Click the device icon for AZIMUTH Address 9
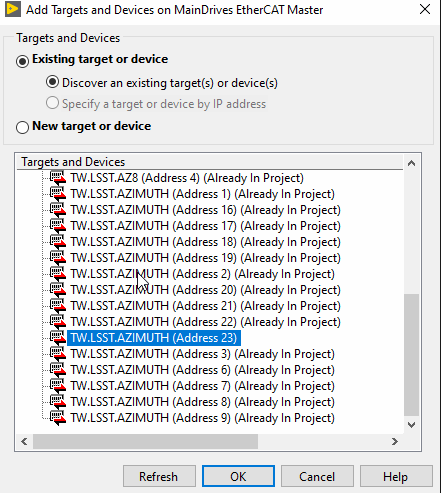 pos(58,418)
